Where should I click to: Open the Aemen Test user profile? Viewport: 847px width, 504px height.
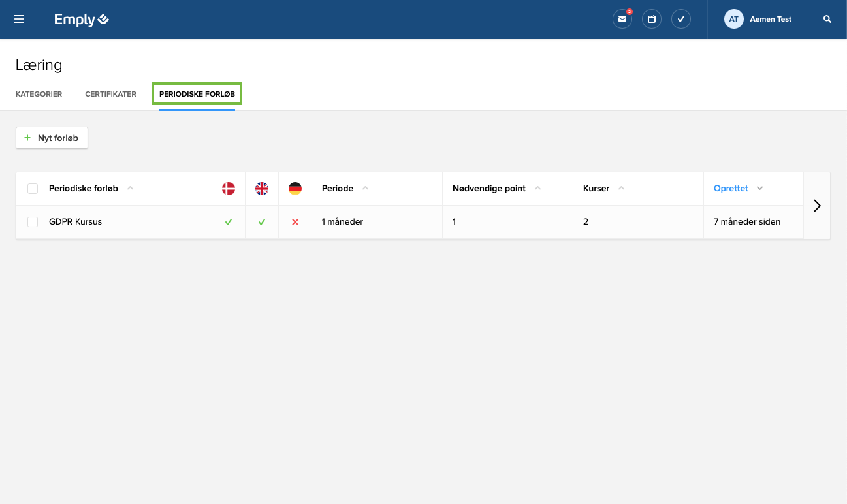point(758,19)
